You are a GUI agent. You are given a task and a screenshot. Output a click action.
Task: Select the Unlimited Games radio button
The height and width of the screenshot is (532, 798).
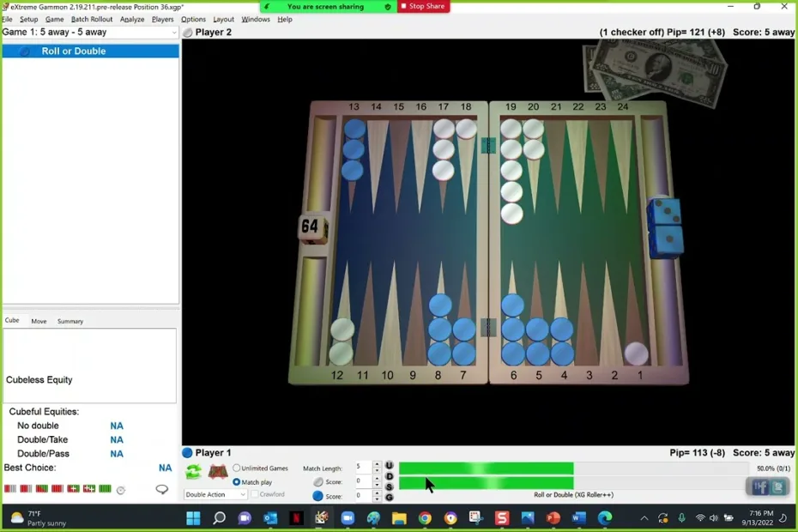[237, 469]
